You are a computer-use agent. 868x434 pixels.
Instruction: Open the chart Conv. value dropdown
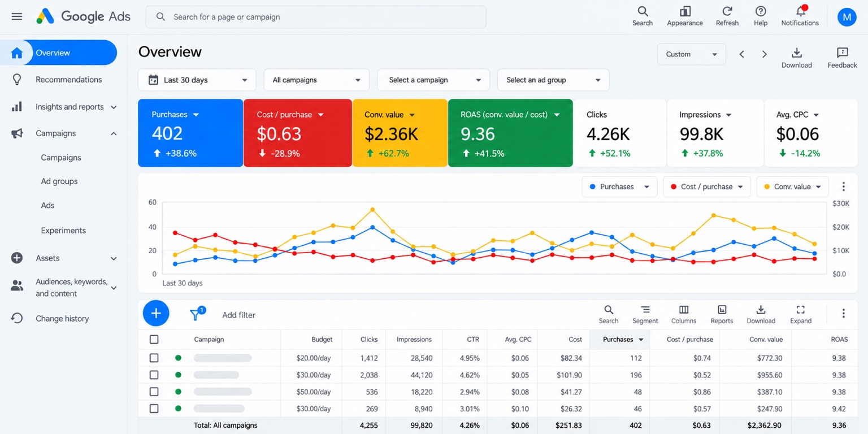tap(792, 186)
